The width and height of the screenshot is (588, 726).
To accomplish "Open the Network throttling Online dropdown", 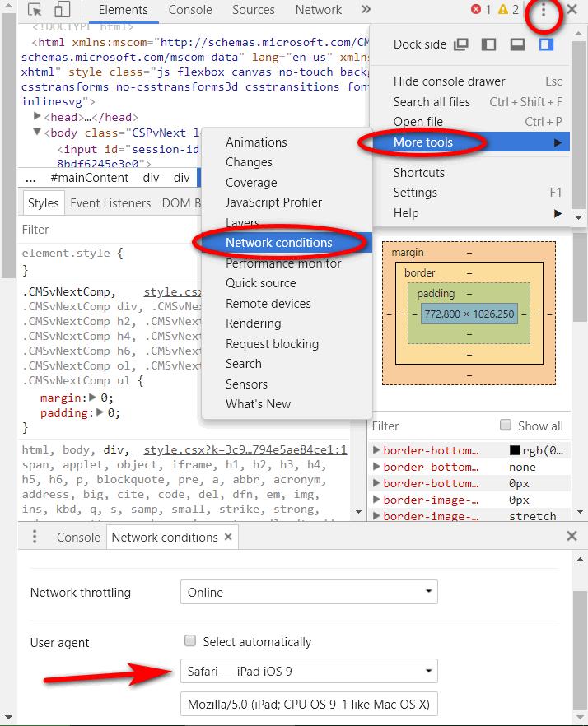I will [x=309, y=592].
